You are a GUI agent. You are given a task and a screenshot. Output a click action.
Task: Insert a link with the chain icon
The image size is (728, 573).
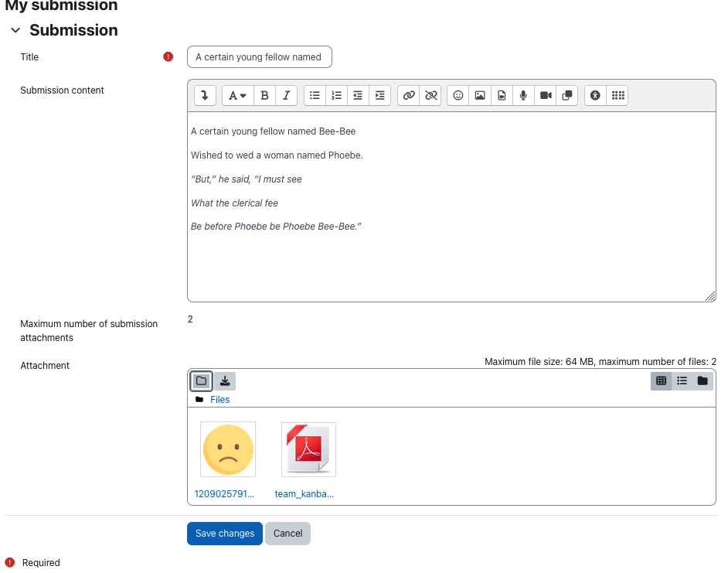coord(409,96)
